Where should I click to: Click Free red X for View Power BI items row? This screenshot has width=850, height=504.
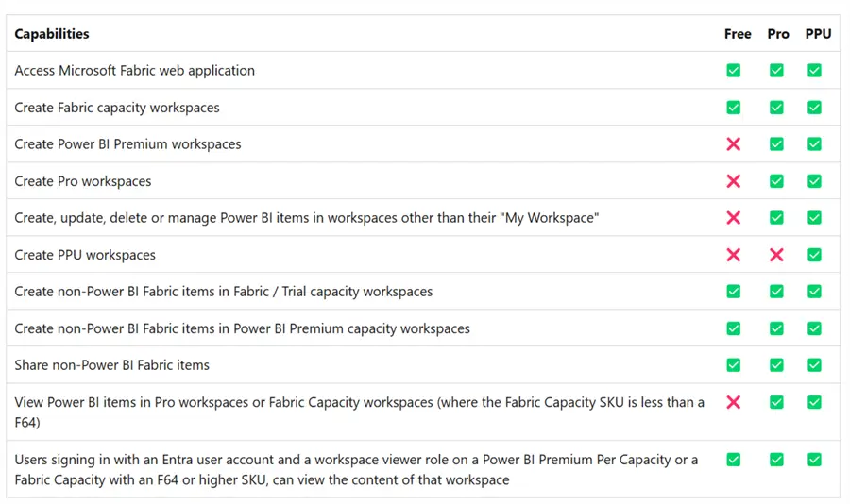tap(733, 402)
